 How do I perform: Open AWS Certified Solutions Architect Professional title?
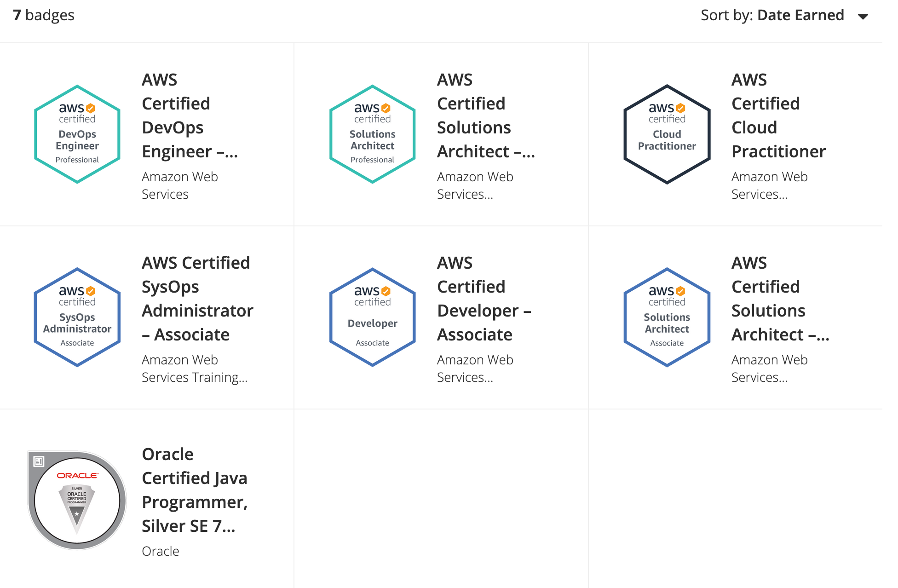(486, 115)
